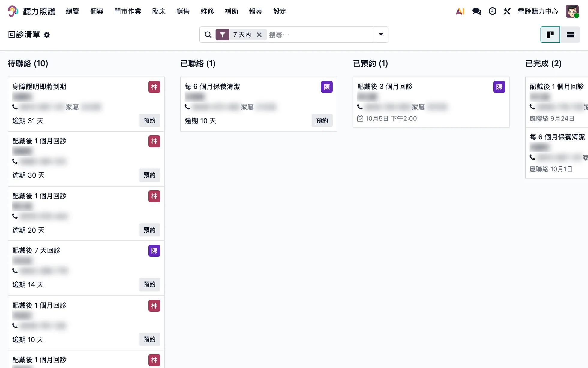The height and width of the screenshot is (368, 588).
Task: Open the 銷售 menu
Action: pos(183,11)
